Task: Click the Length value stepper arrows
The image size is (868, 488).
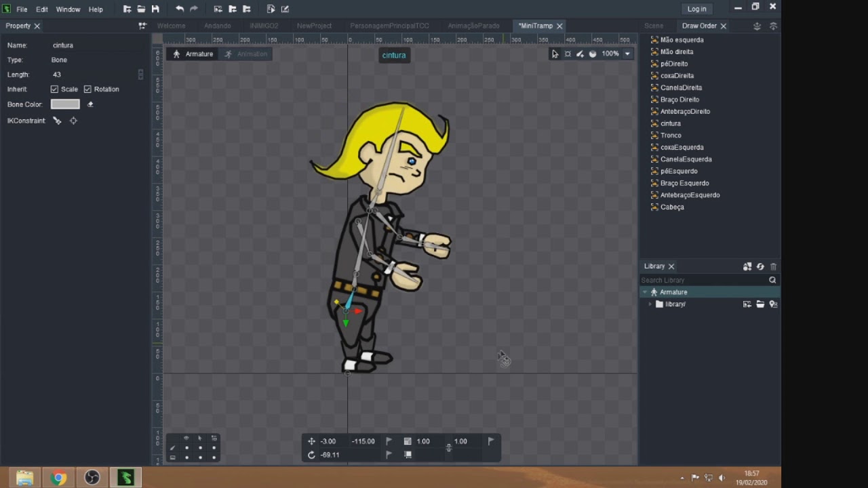Action: tap(140, 75)
